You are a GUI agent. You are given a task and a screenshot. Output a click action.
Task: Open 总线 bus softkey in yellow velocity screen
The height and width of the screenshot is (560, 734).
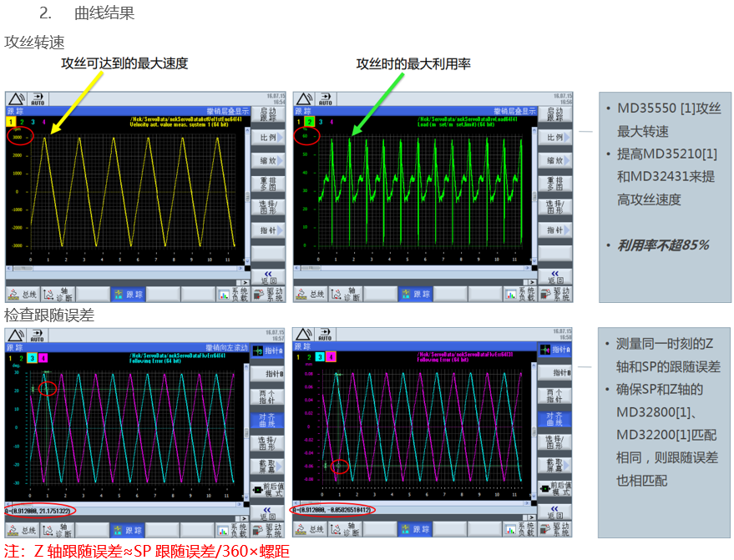[x=23, y=295]
